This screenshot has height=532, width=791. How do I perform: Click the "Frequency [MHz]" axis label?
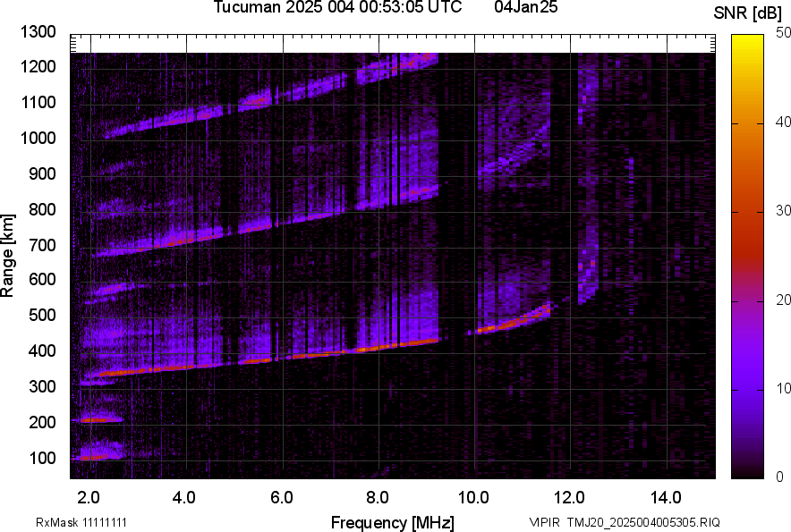click(392, 522)
